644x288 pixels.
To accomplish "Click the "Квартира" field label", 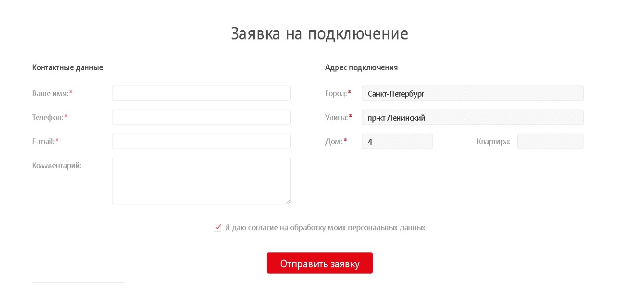I will pos(493,141).
